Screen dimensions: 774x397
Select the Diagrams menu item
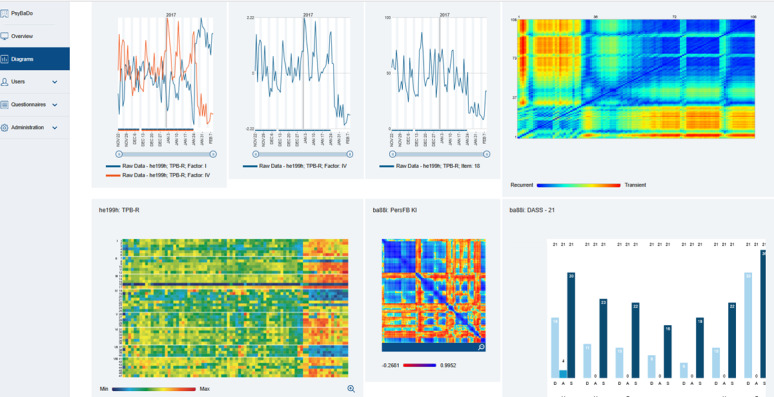[x=35, y=59]
